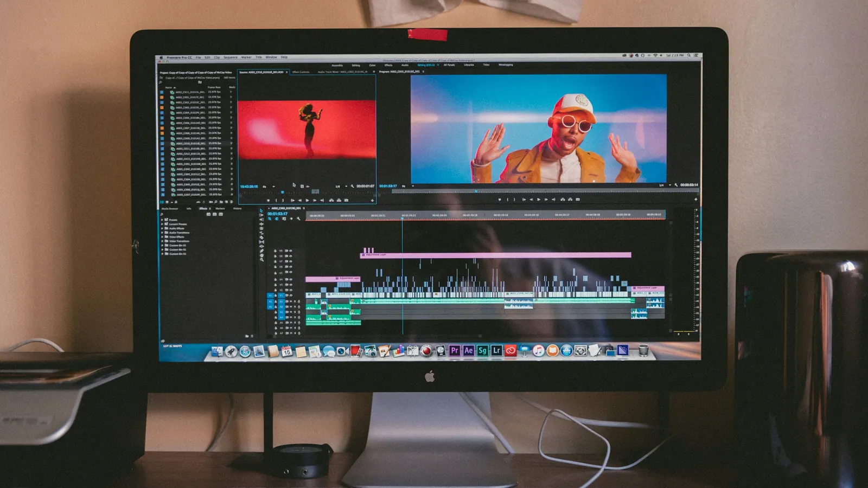Expand the Video Transitions folder

(x=162, y=241)
